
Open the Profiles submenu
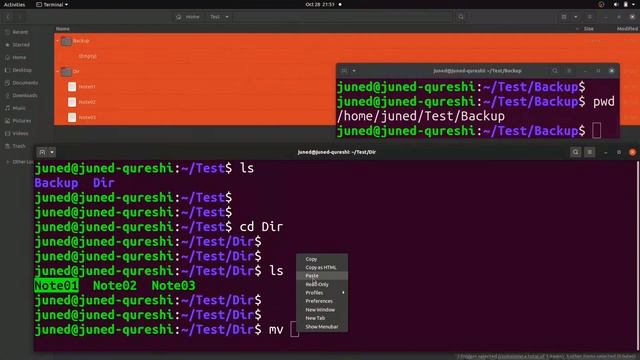coord(322,293)
